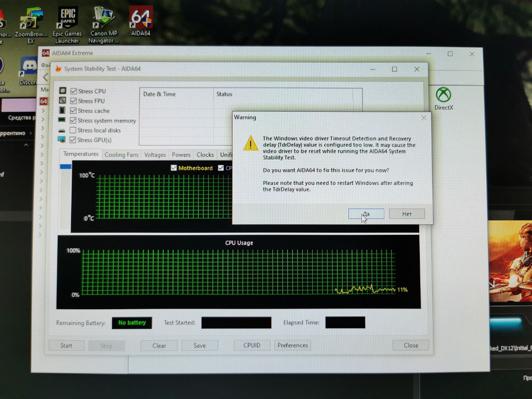532x399 pixels.
Task: Click the Date & Time column header
Action: click(x=176, y=94)
